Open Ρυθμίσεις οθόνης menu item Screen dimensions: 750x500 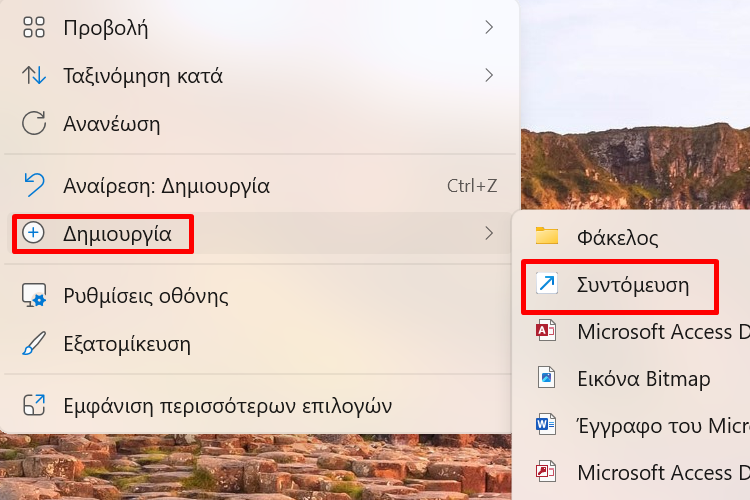click(x=260, y=295)
